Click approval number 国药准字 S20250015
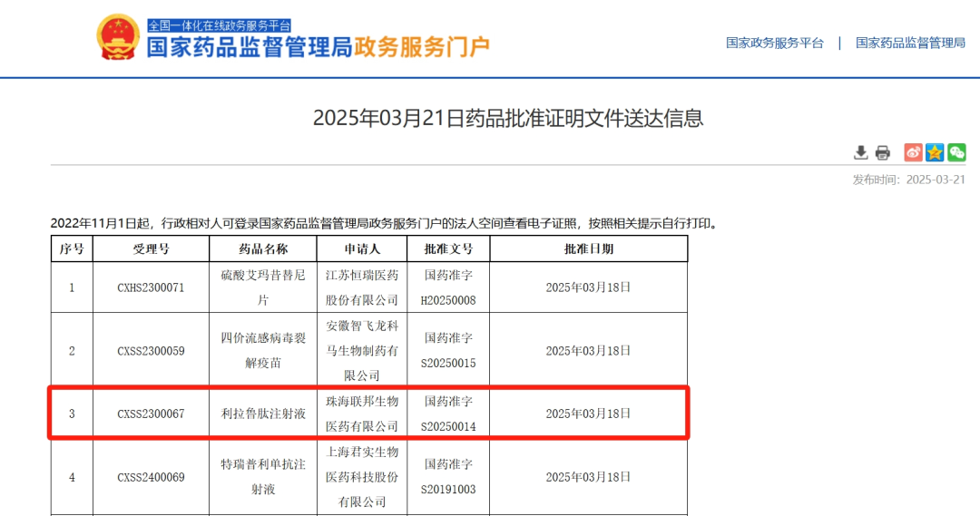Screen dimensions: 980x516 pyautogui.click(x=448, y=351)
